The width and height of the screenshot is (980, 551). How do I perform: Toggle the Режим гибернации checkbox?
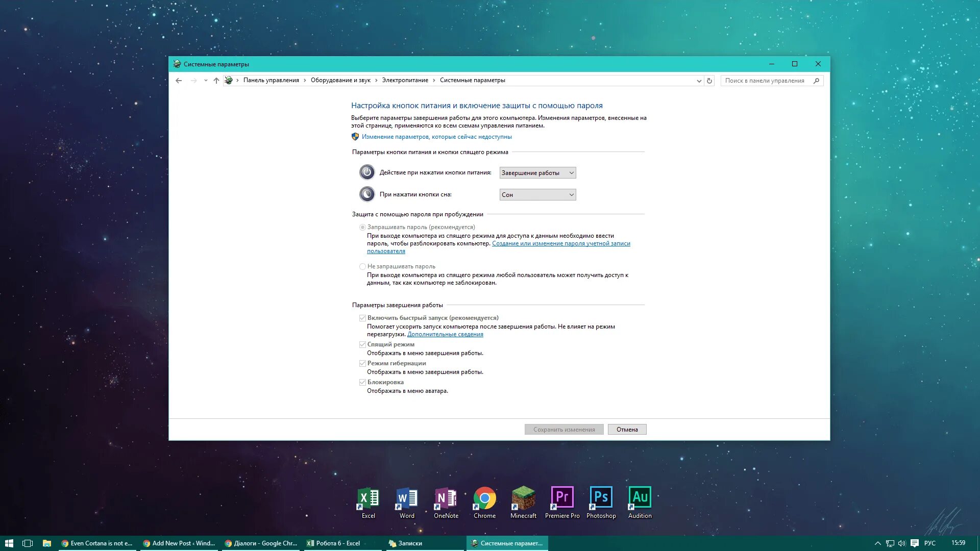pos(362,363)
